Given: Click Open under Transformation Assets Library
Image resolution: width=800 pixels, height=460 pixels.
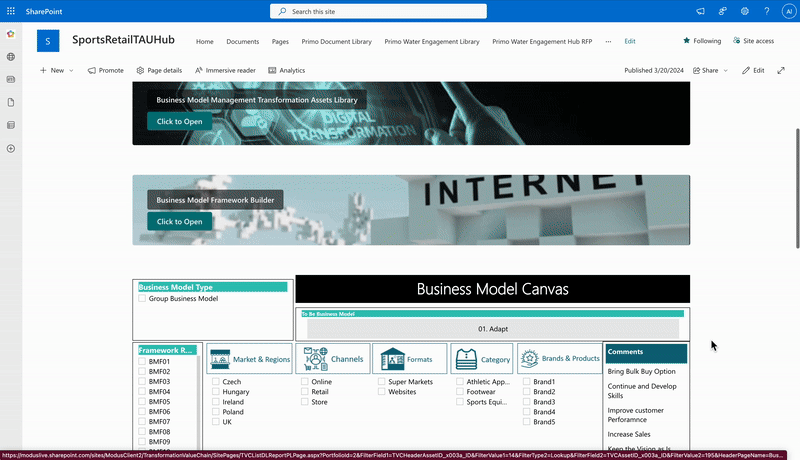Looking at the screenshot, I should [180, 121].
